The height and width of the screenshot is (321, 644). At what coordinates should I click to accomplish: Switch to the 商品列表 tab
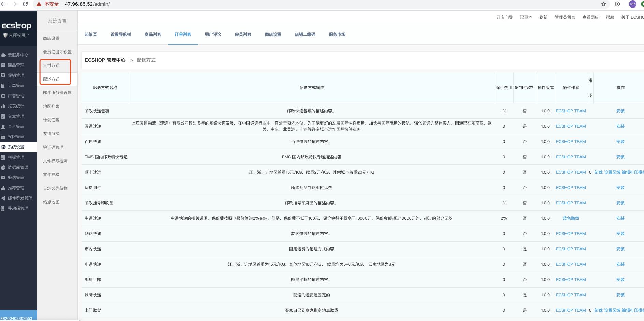tap(153, 34)
